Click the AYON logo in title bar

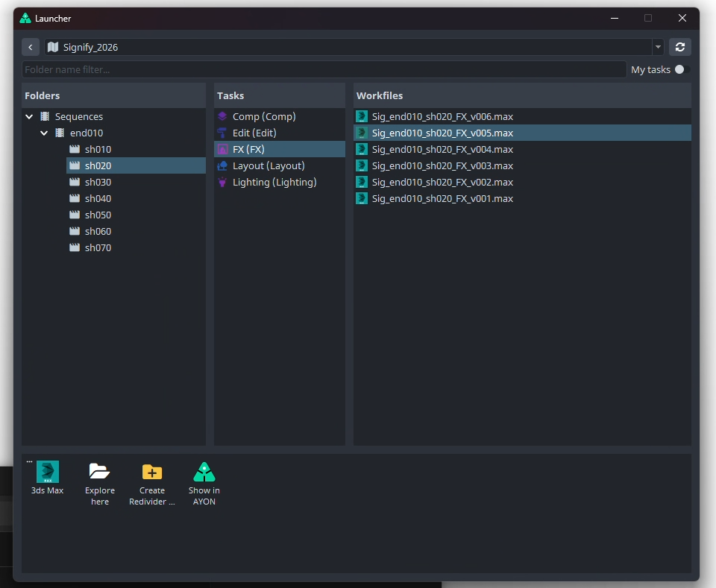[25, 18]
